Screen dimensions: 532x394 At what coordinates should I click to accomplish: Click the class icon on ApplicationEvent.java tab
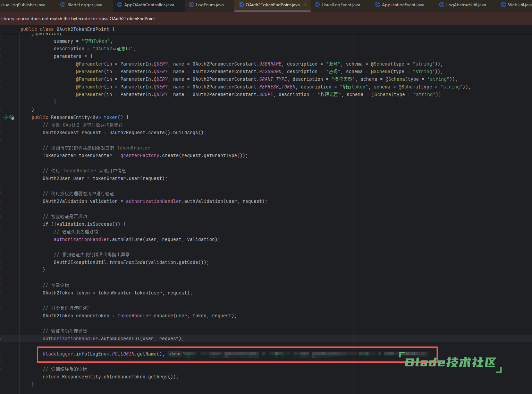pos(378,5)
